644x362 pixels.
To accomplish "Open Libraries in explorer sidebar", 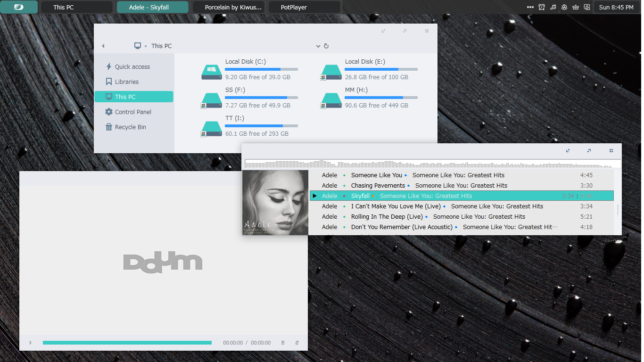I will (133, 82).
